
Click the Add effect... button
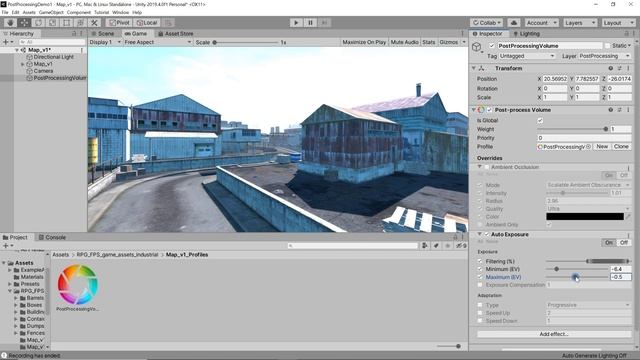(x=554, y=334)
